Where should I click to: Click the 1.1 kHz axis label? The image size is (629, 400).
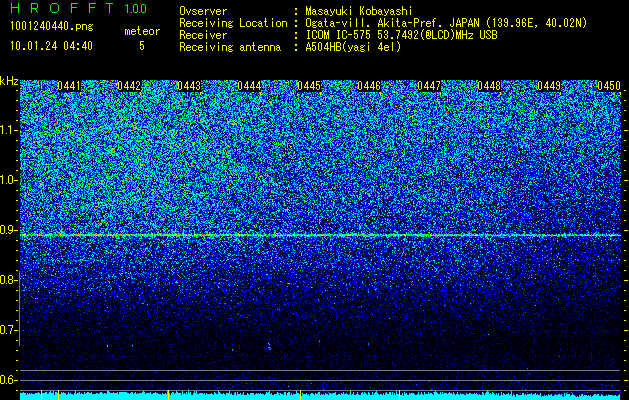(9, 130)
